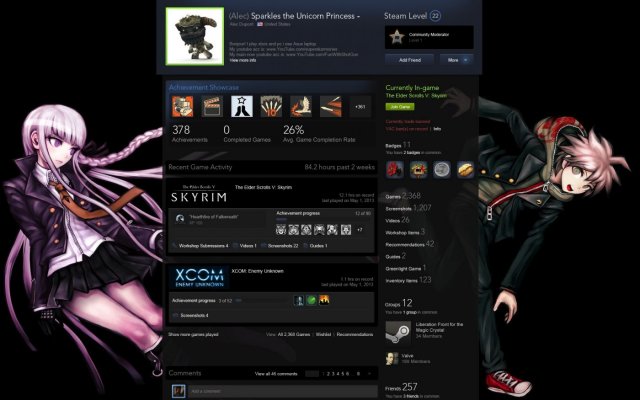Open the orange robot achievement in showcase
This screenshot has height=400, width=640.
(182, 107)
